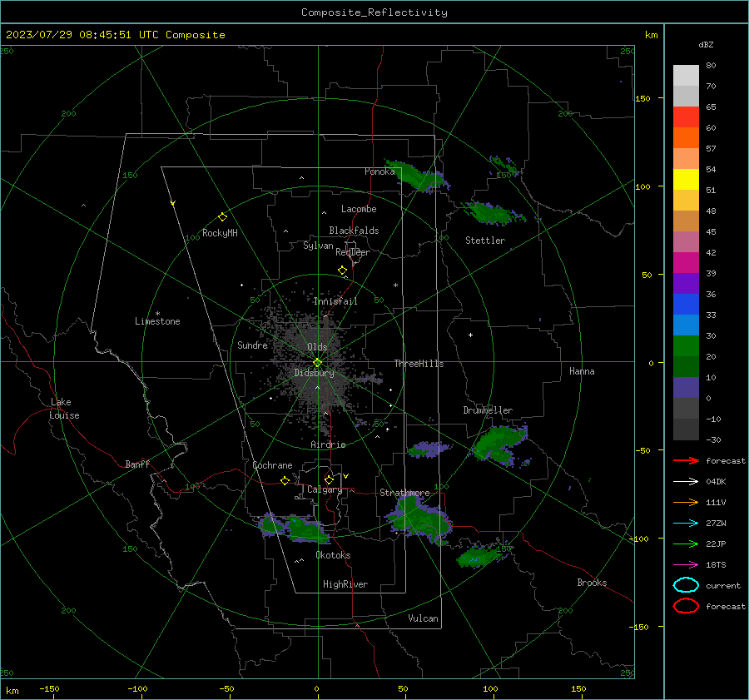Click the Sundre town label

pyautogui.click(x=252, y=345)
